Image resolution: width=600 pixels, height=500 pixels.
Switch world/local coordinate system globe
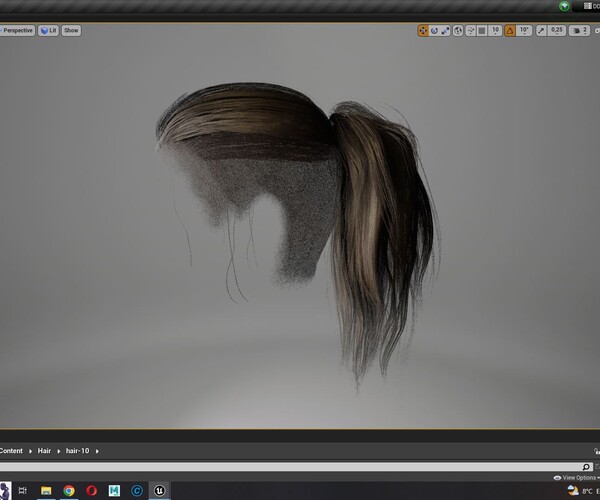(458, 31)
